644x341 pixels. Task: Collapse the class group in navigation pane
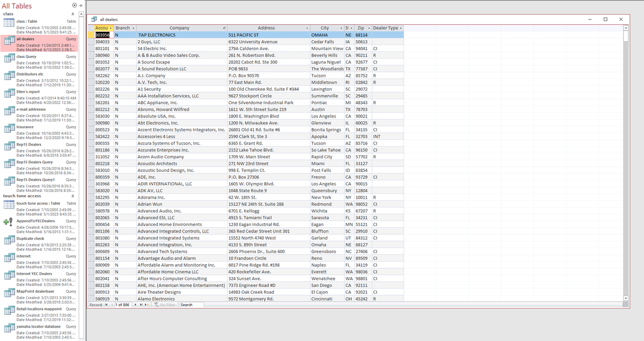point(73,13)
